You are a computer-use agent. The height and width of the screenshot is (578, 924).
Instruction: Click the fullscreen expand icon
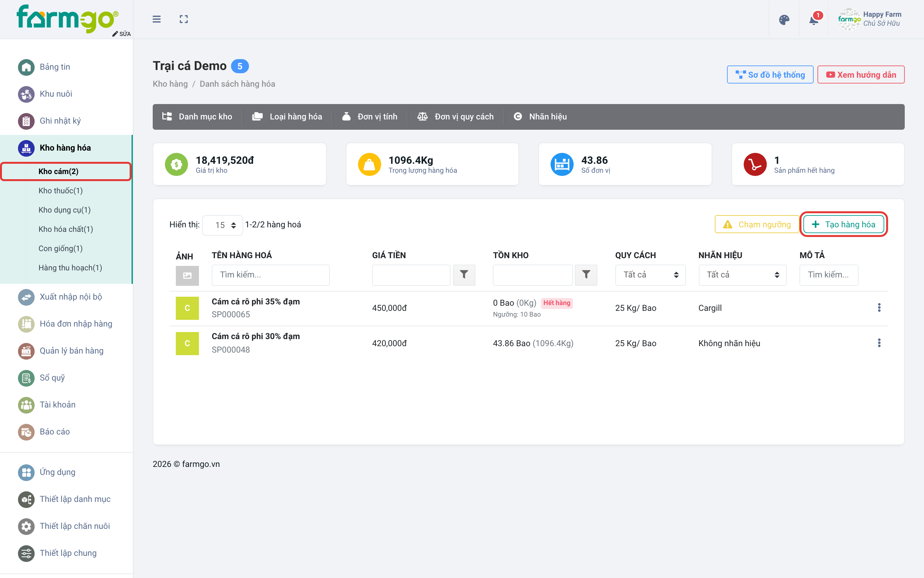coord(184,19)
